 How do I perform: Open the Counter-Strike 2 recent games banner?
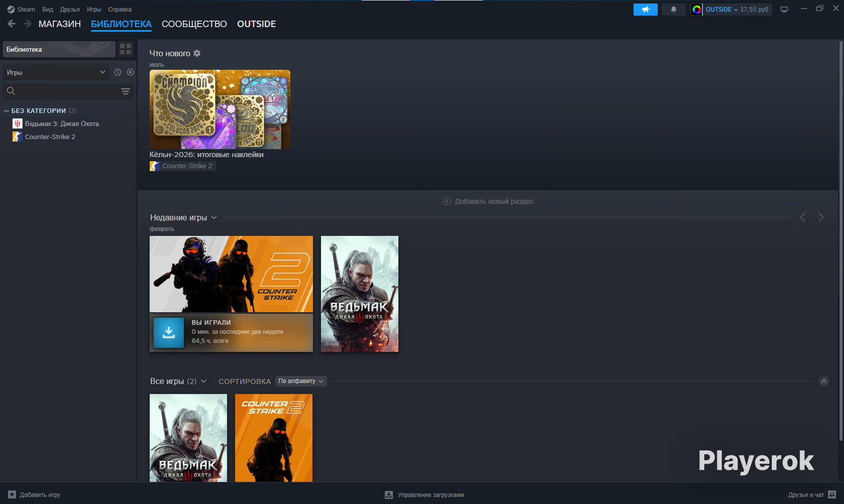click(231, 274)
